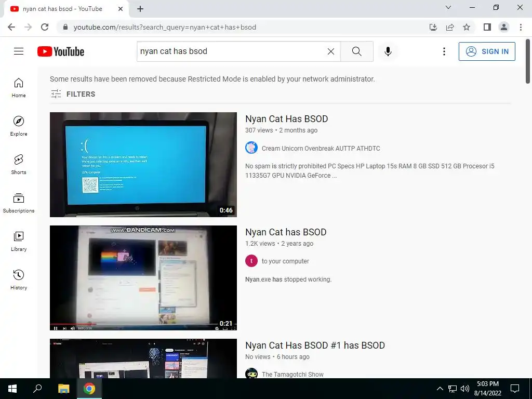Reload the page

[45, 27]
